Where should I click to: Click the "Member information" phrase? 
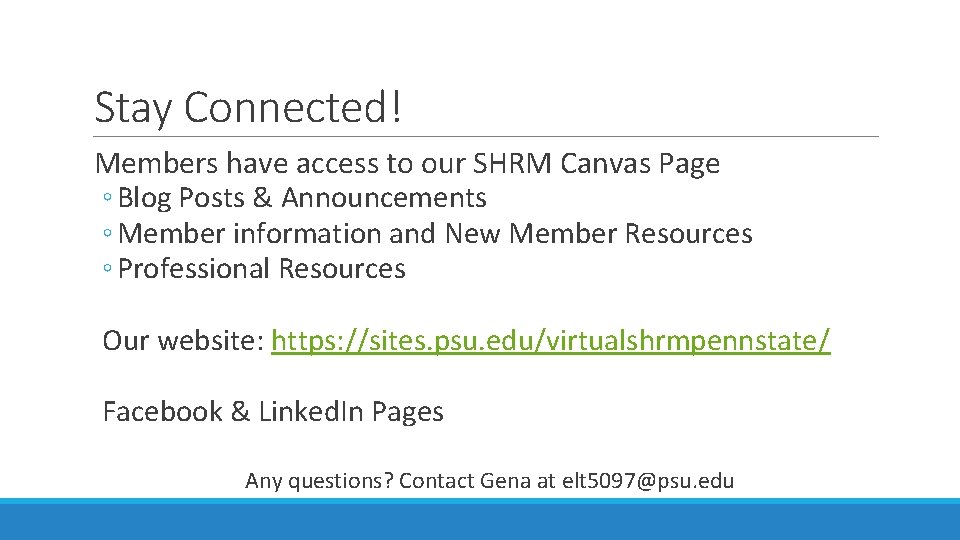[249, 234]
